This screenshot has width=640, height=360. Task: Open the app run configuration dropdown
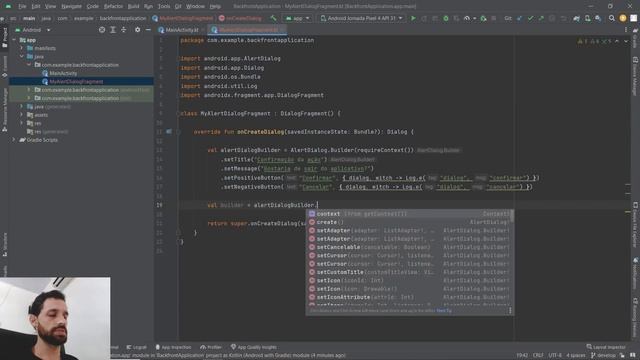[x=298, y=18]
